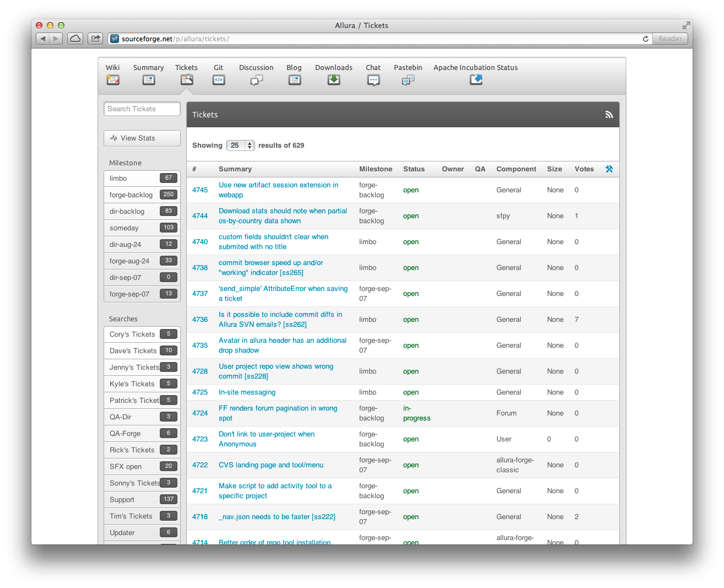Image resolution: width=724 pixels, height=588 pixels.
Task: Click the Status column header
Action: pyautogui.click(x=414, y=169)
